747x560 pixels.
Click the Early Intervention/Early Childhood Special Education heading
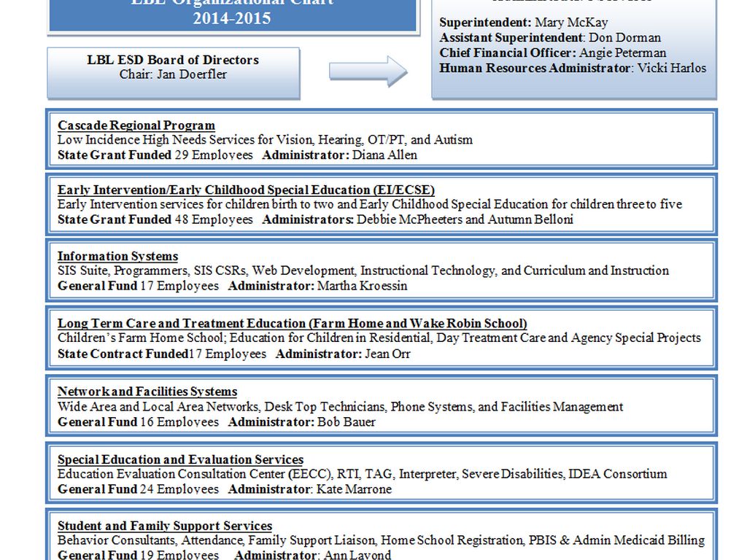pyautogui.click(x=246, y=190)
